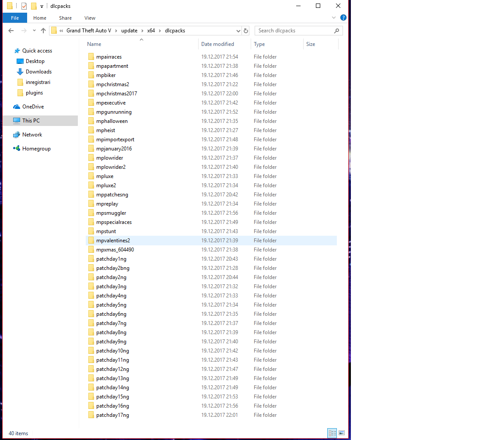Click the inregistrari folder icon in the sidebar
This screenshot has height=440, width=504.
(20, 82)
